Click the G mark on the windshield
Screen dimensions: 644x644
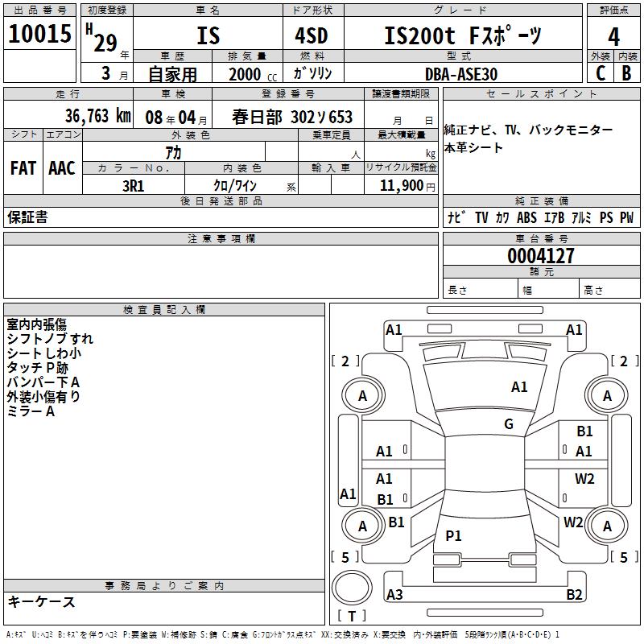(x=509, y=423)
